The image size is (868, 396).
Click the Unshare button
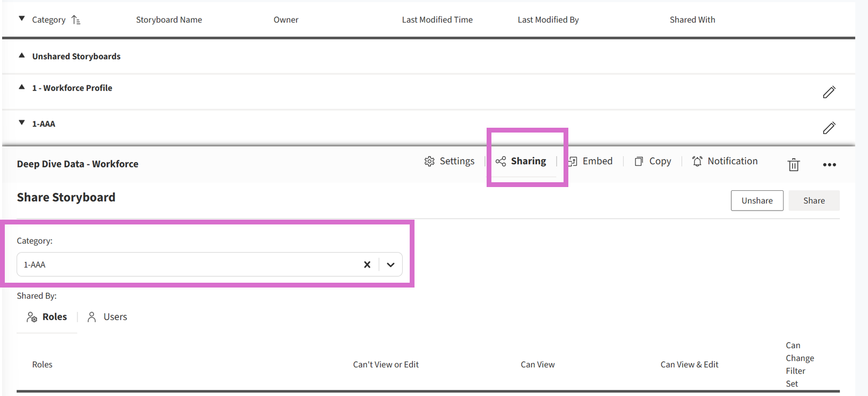pos(756,200)
